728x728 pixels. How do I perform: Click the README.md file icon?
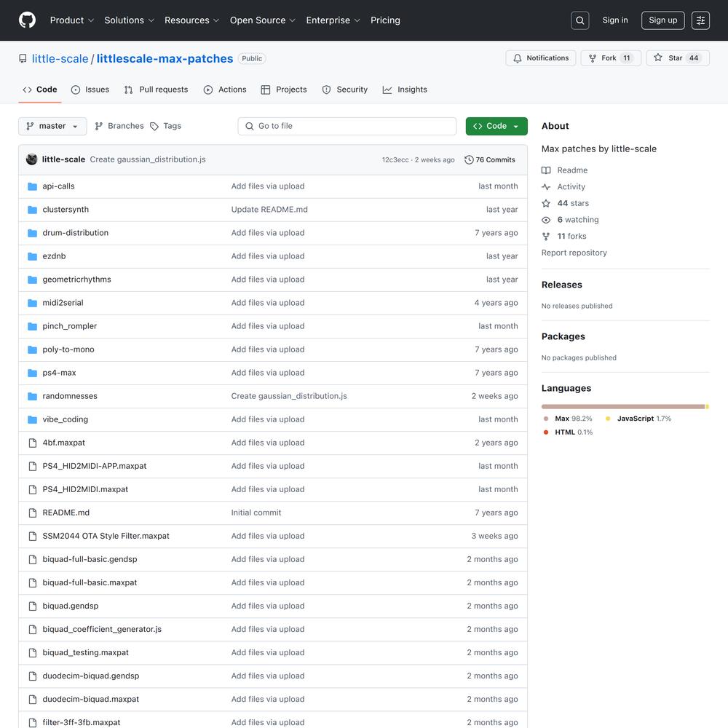(x=33, y=513)
